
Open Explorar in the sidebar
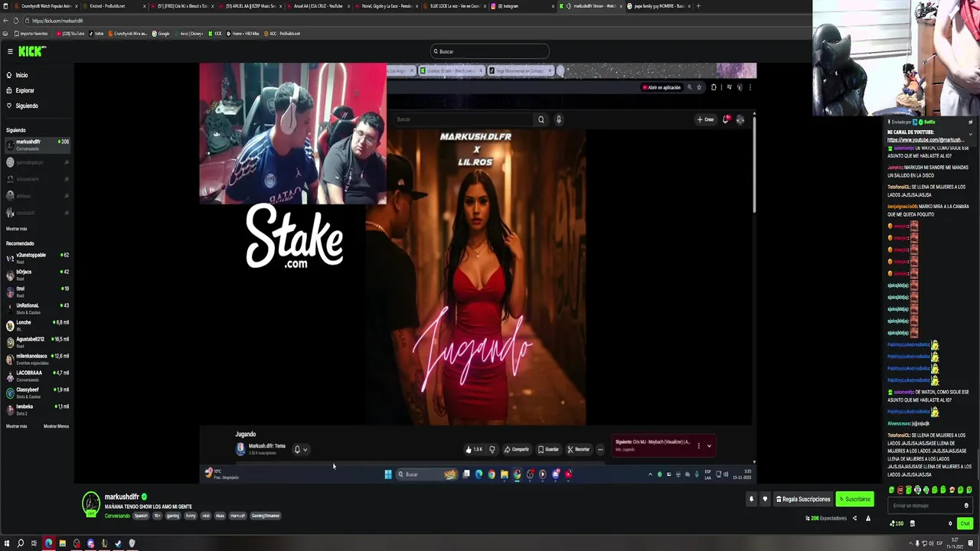click(24, 90)
